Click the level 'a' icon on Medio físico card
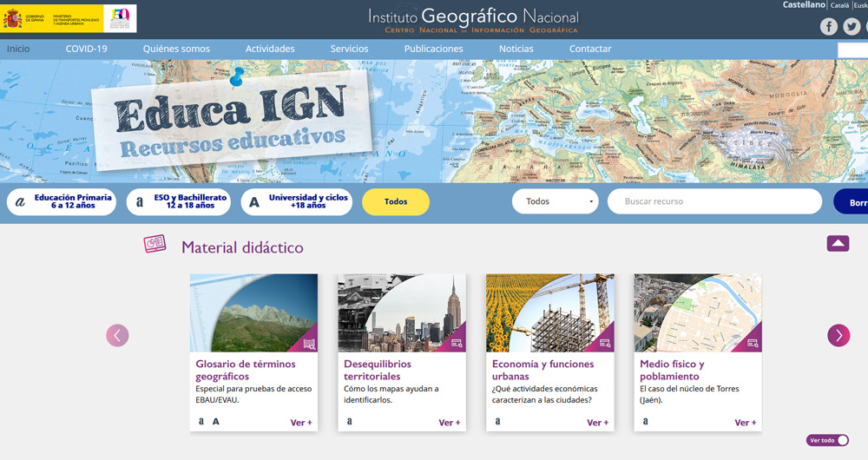Screen dimensions: 868x460 (x=646, y=421)
